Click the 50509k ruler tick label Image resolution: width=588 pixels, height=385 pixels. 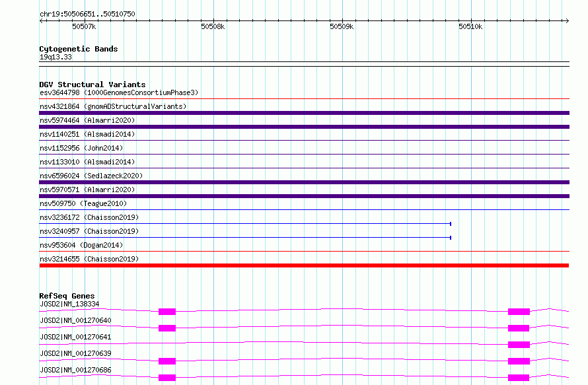342,26
